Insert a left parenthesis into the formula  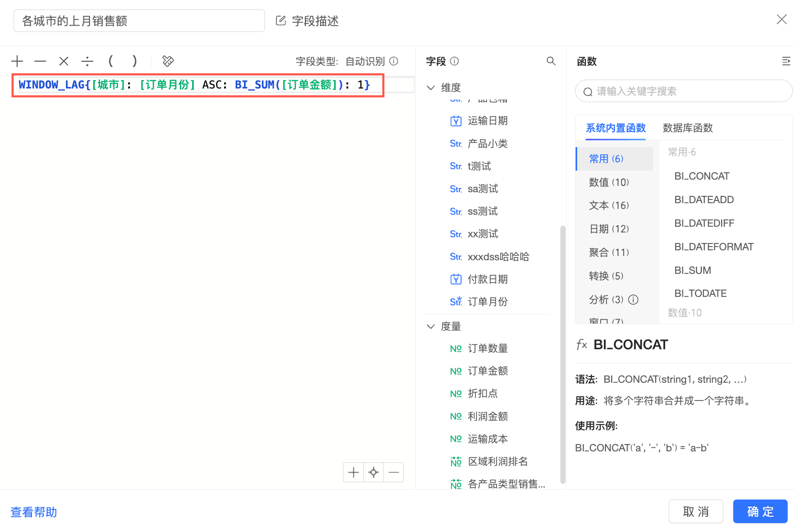tap(111, 61)
